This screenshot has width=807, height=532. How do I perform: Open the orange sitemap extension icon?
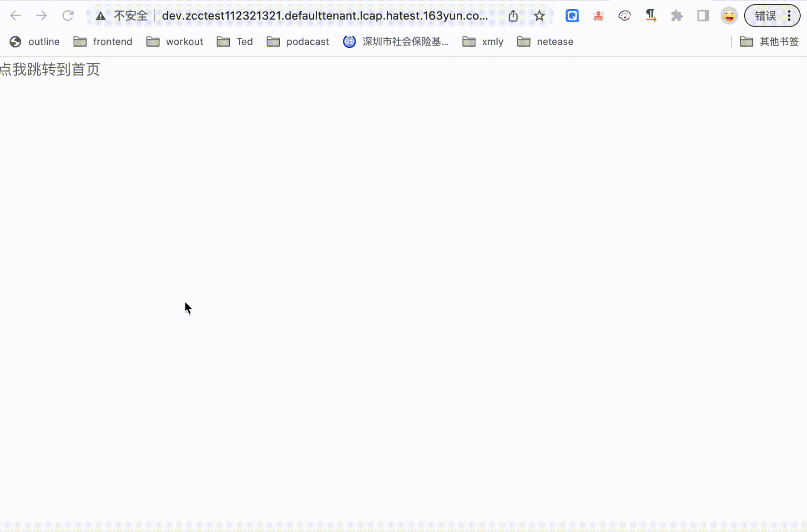point(598,16)
